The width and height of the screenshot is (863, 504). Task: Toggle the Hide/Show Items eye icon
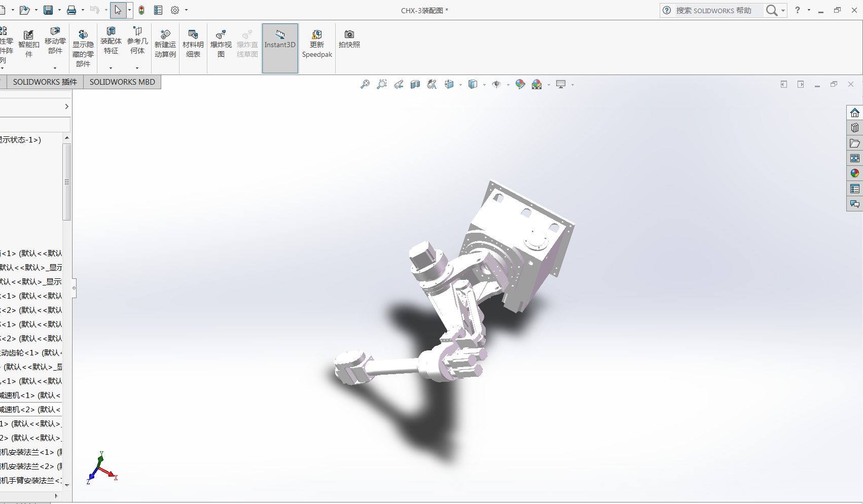coord(496,84)
